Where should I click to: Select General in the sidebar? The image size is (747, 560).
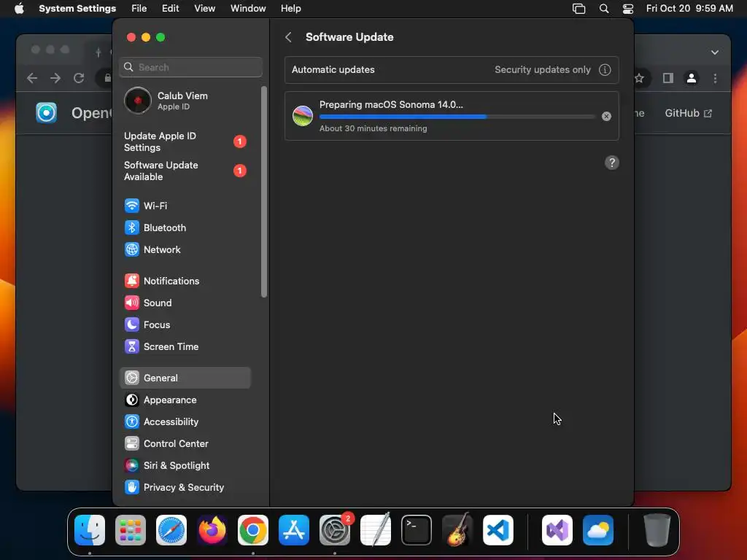point(185,378)
